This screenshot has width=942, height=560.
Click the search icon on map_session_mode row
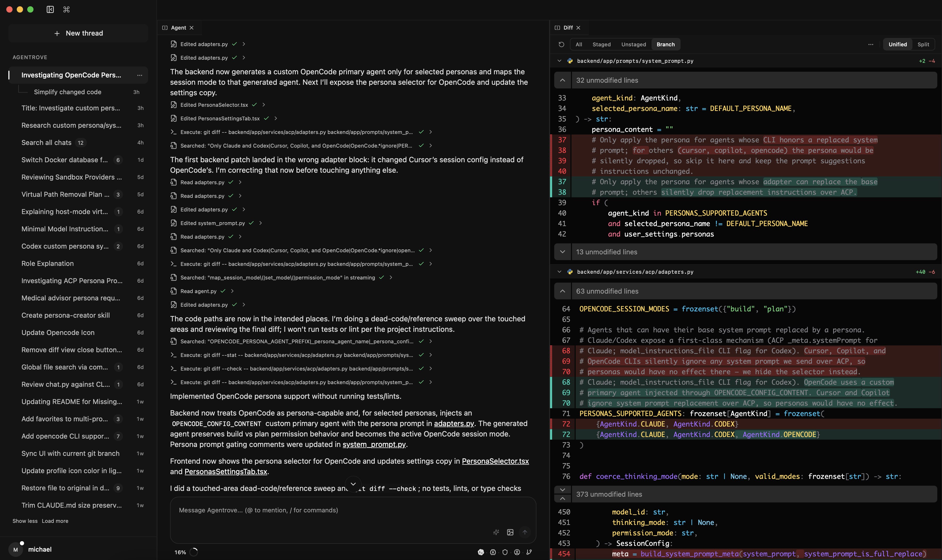pyautogui.click(x=173, y=277)
